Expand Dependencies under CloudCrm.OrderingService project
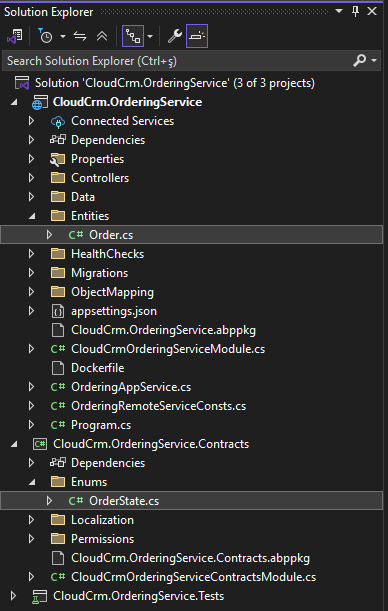Screen dimensions: 388x611 point(32,140)
